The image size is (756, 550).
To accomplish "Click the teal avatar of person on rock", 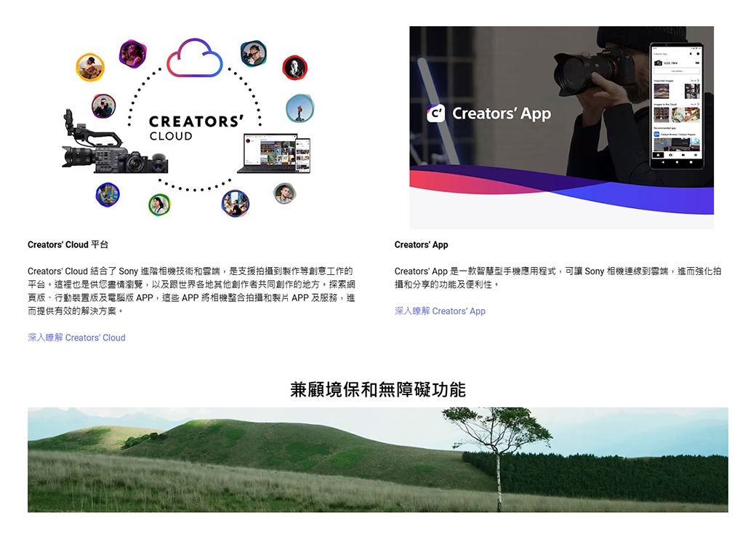I will point(299,108).
